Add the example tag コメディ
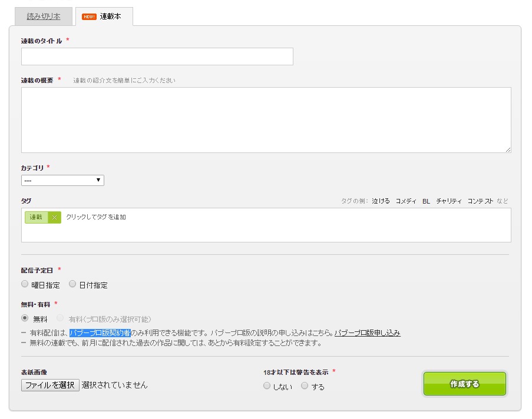This screenshot has height=419, width=532. coord(406,201)
